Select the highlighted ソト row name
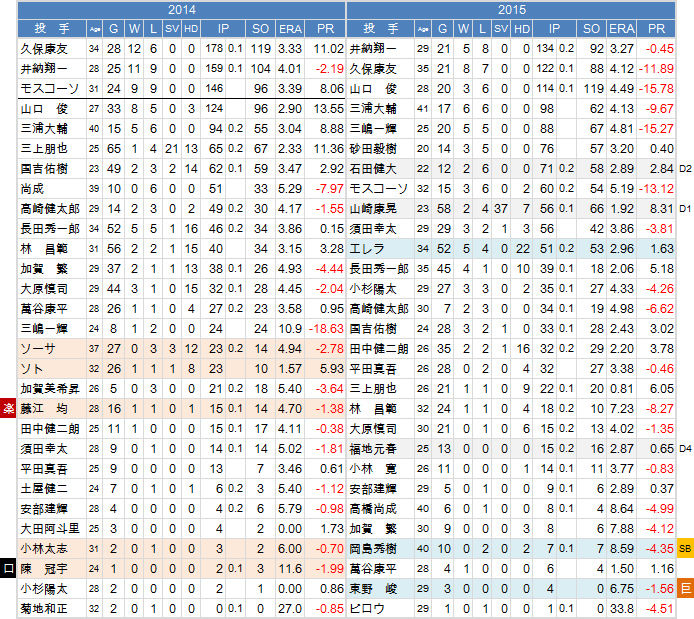This screenshot has width=694, height=619. (31, 369)
